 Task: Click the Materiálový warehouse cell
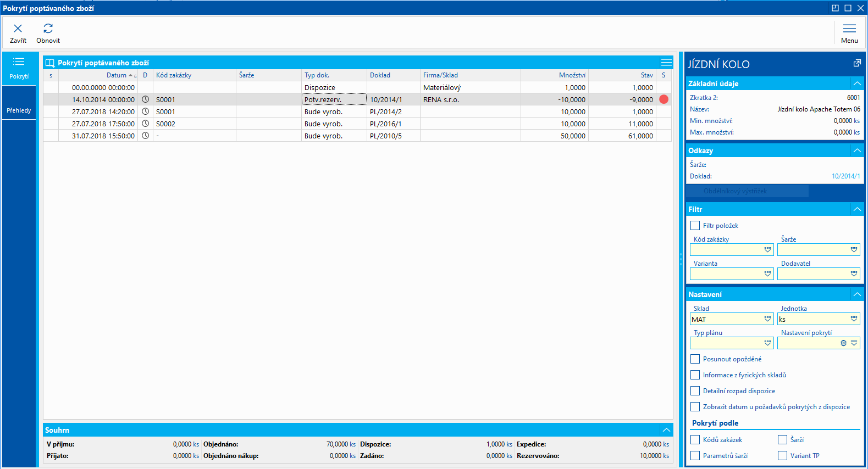pyautogui.click(x=471, y=87)
